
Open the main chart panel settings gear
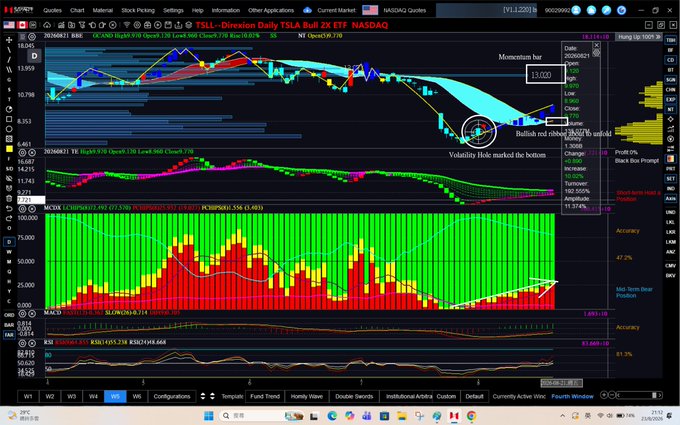32,36
